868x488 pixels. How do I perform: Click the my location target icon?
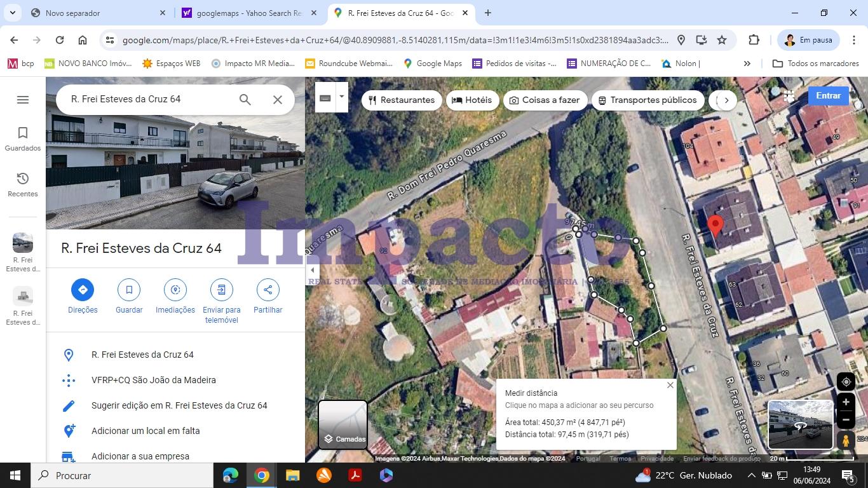(846, 382)
